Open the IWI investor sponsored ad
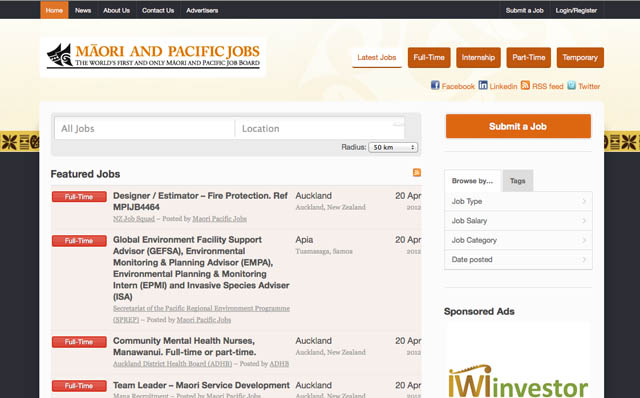This screenshot has width=640, height=398. click(518, 381)
